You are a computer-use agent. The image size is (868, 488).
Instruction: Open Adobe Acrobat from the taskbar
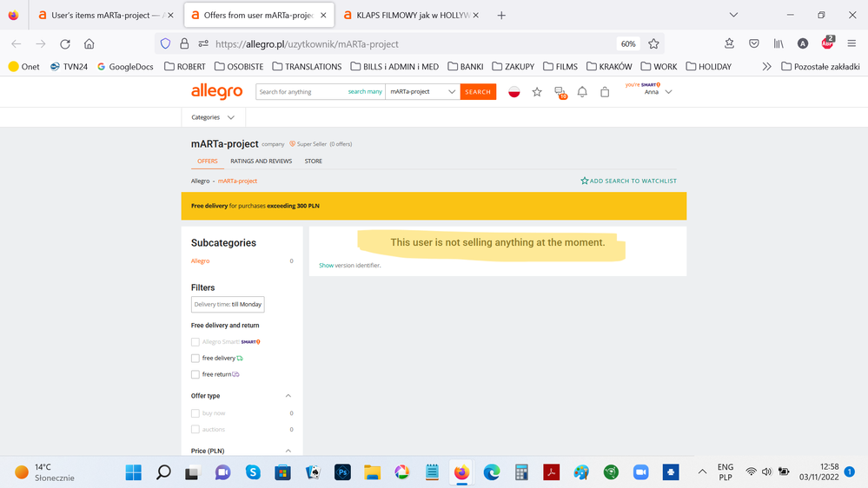(x=552, y=472)
